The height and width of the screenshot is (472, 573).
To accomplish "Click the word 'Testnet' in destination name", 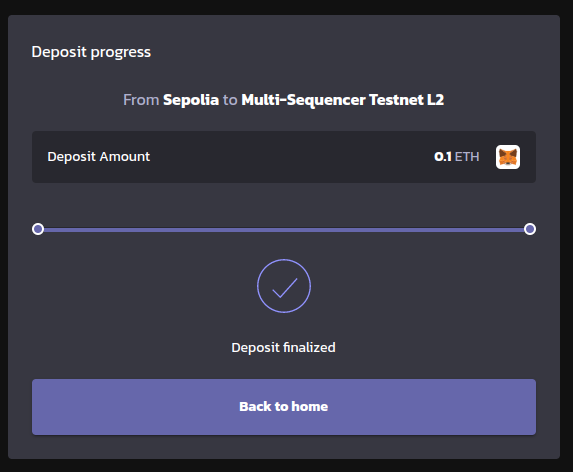I will (x=396, y=100).
